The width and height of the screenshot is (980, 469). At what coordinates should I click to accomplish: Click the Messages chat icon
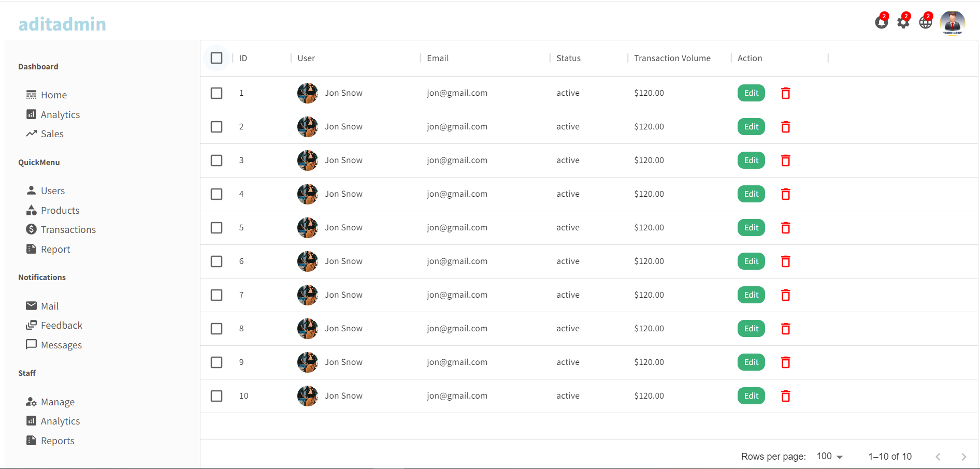[x=32, y=345]
